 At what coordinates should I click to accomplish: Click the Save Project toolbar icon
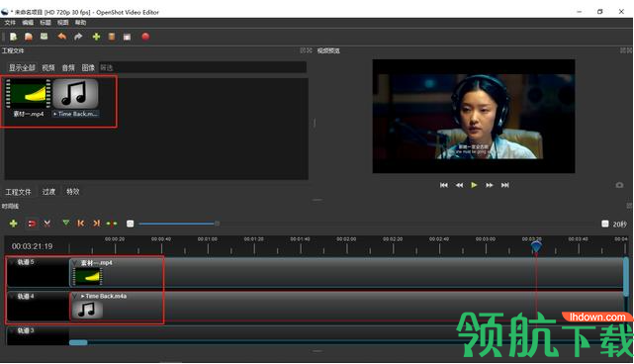click(44, 37)
